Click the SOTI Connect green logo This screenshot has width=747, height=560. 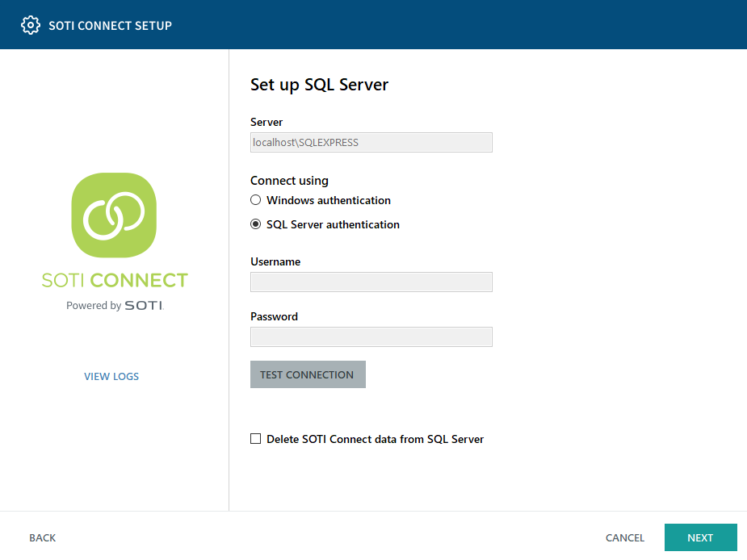pos(114,215)
